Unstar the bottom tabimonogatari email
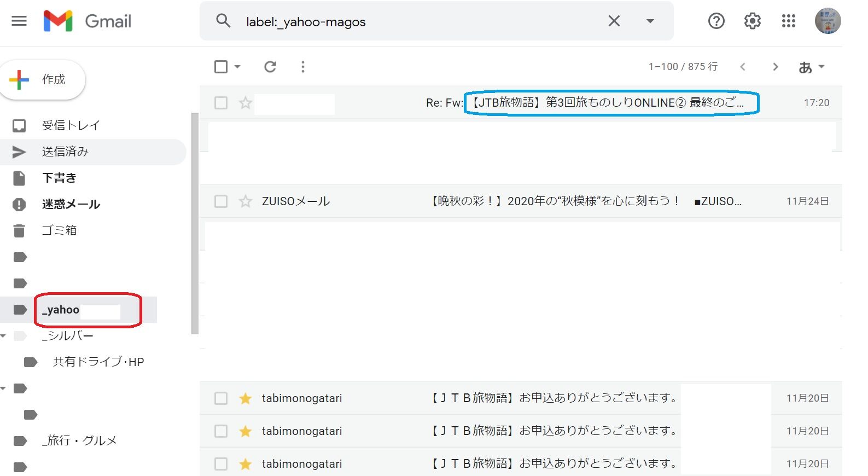Viewport: 868px width, 476px height. pos(246,464)
